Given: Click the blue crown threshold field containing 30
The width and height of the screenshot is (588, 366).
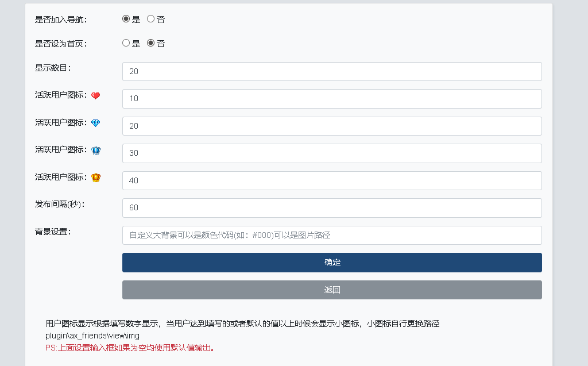Looking at the screenshot, I should [332, 153].
